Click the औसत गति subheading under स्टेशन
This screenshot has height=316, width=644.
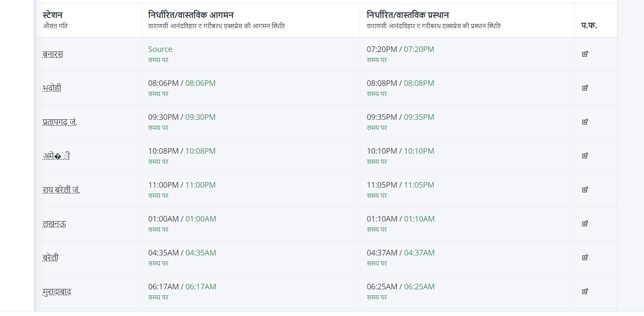tap(55, 26)
